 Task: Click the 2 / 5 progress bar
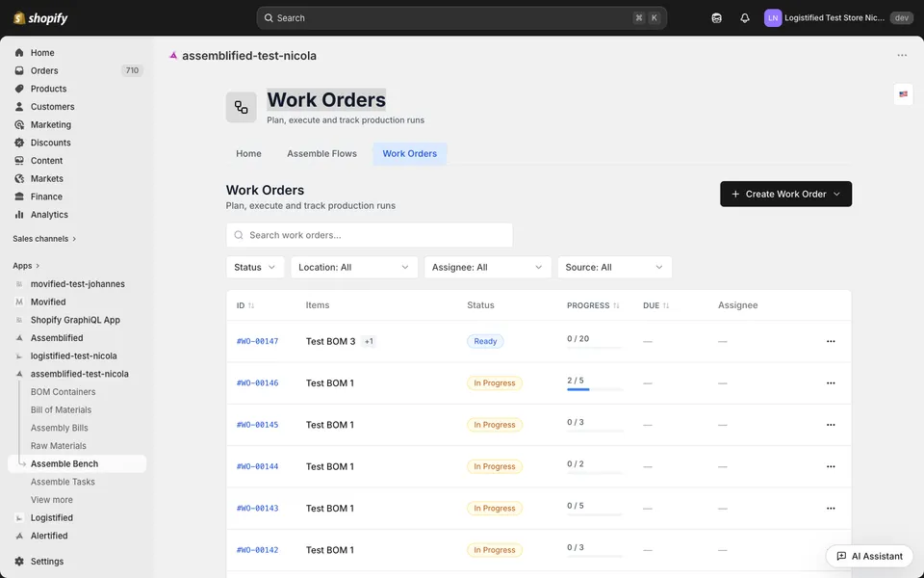tap(595, 389)
